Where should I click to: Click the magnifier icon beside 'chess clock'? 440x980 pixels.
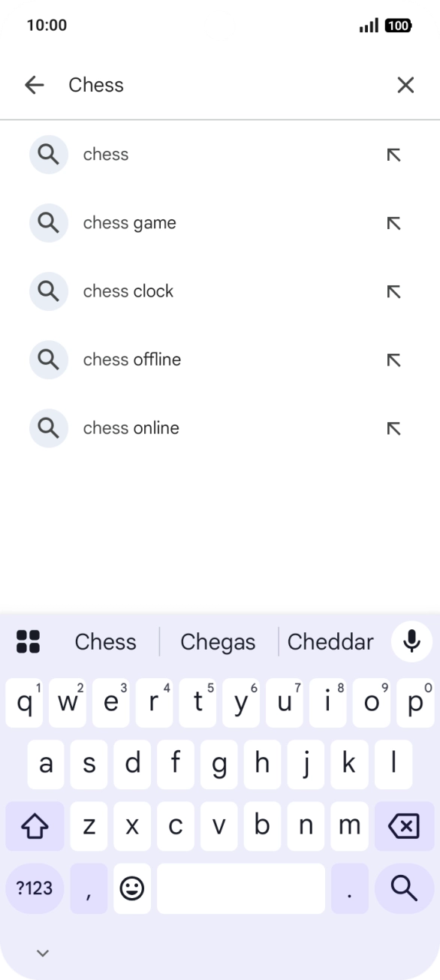(48, 291)
